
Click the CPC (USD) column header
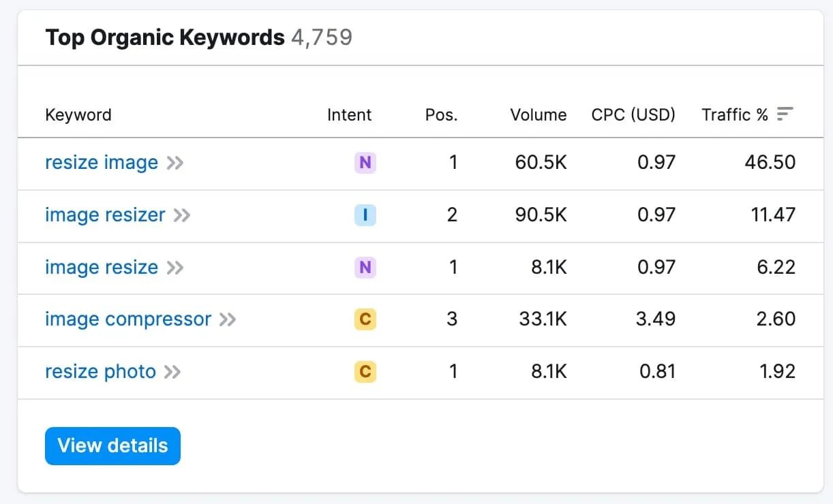(633, 114)
